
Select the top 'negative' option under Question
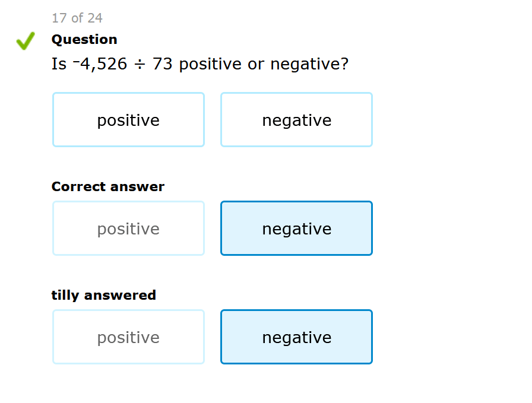click(296, 120)
